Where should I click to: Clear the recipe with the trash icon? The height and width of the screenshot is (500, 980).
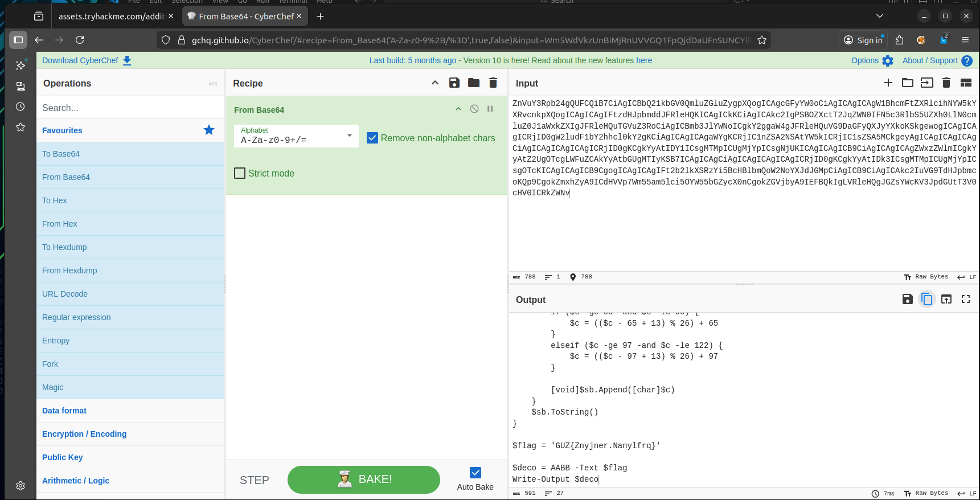[493, 83]
